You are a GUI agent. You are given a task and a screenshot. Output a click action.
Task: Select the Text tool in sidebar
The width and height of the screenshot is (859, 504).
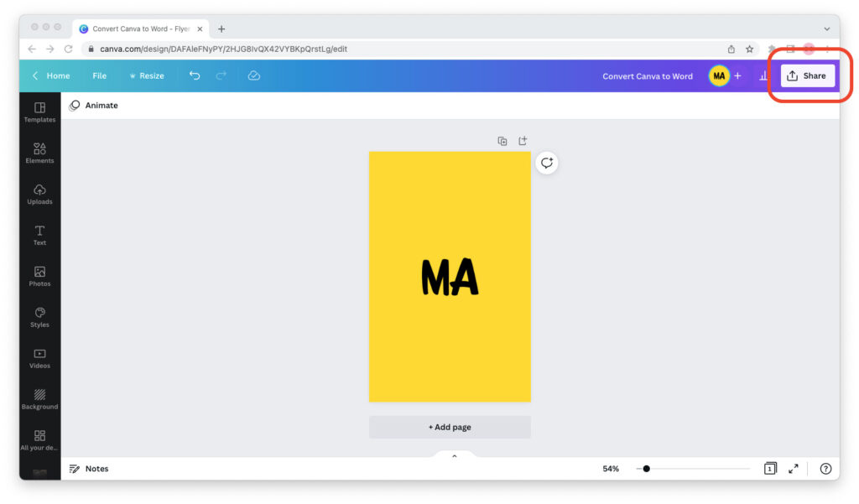pyautogui.click(x=39, y=236)
